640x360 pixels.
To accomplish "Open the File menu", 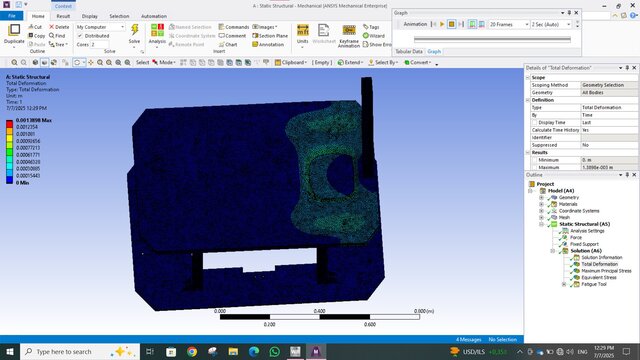I will [12, 16].
